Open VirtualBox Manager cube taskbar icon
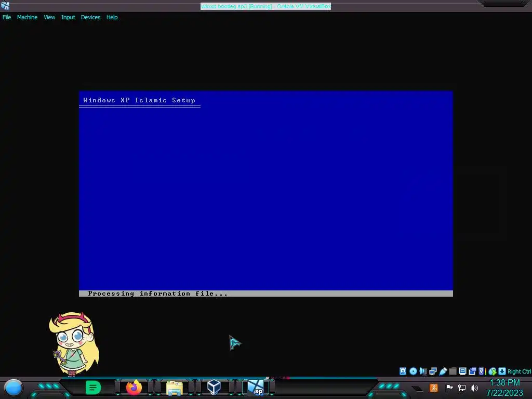Viewport: 532px width, 399px height. pos(214,387)
